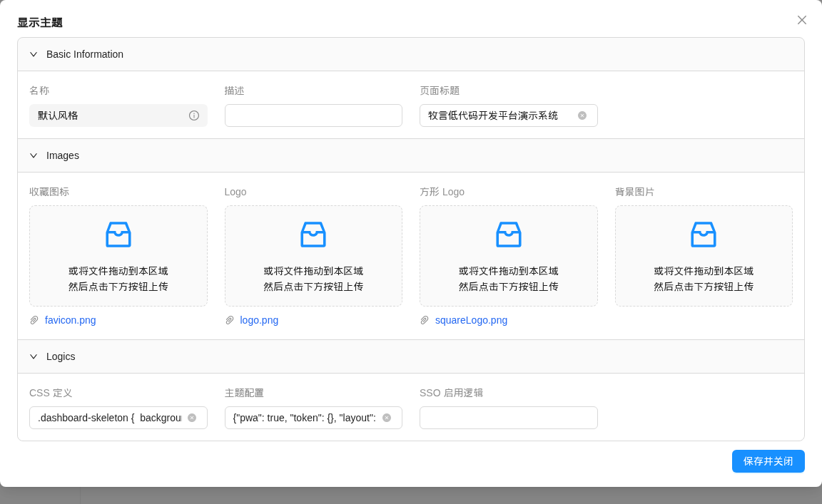Open the squareLogo.png file link

pyautogui.click(x=471, y=320)
